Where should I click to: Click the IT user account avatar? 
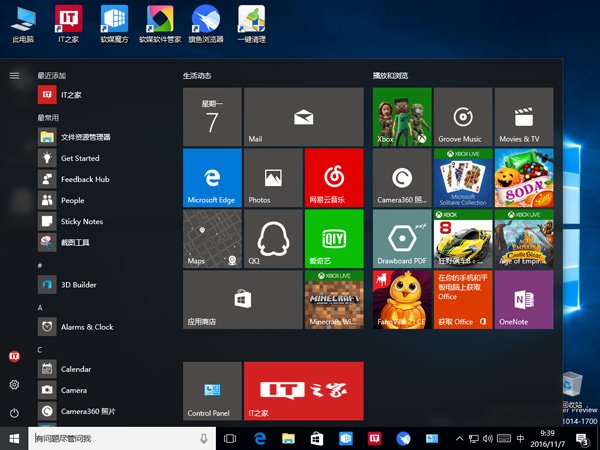pyautogui.click(x=14, y=356)
